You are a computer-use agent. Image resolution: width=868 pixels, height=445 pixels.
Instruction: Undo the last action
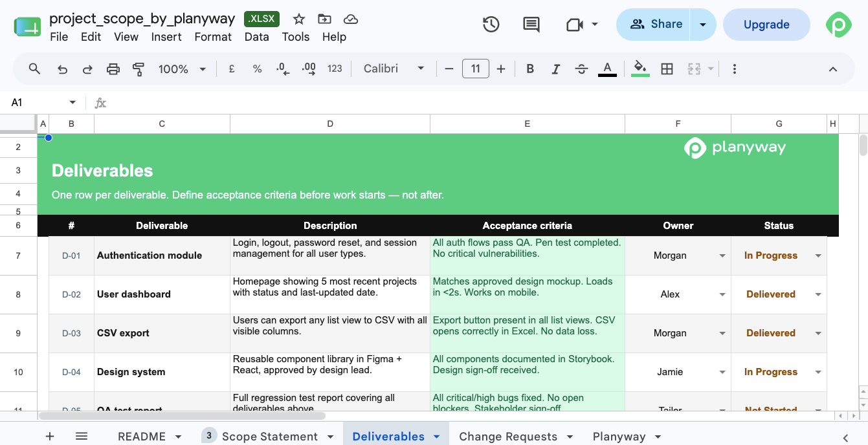click(62, 69)
